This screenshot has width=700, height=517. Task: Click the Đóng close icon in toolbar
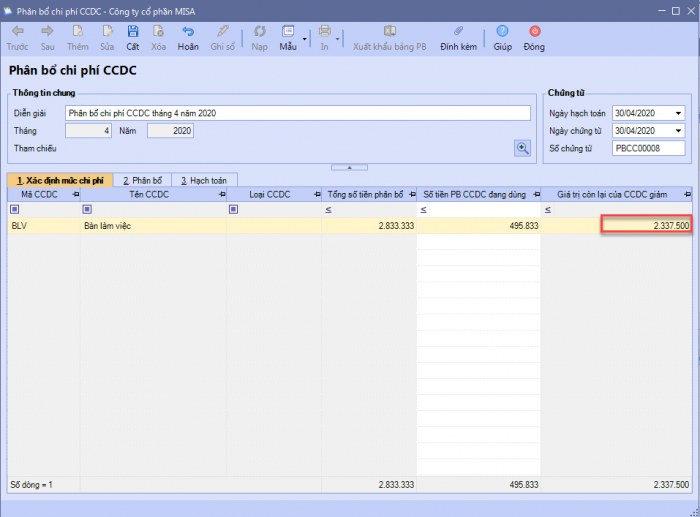pyautogui.click(x=534, y=32)
